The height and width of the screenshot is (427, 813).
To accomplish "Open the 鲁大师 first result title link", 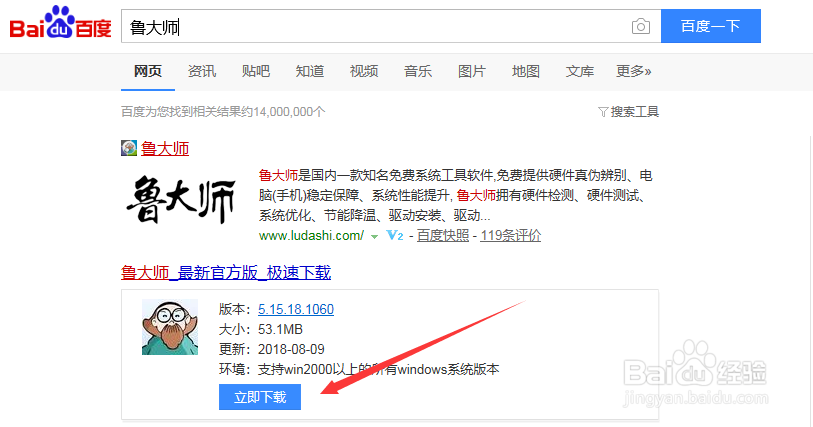I will pyautogui.click(x=165, y=149).
